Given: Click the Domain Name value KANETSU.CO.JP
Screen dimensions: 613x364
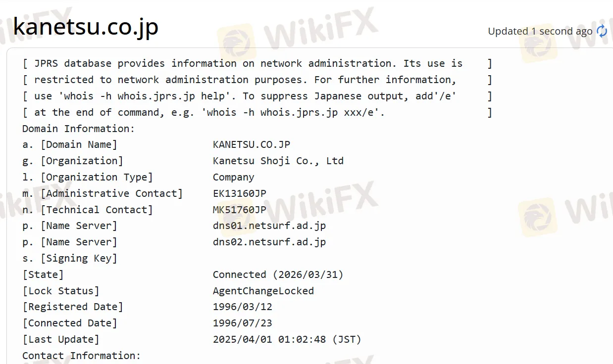Looking at the screenshot, I should [252, 144].
